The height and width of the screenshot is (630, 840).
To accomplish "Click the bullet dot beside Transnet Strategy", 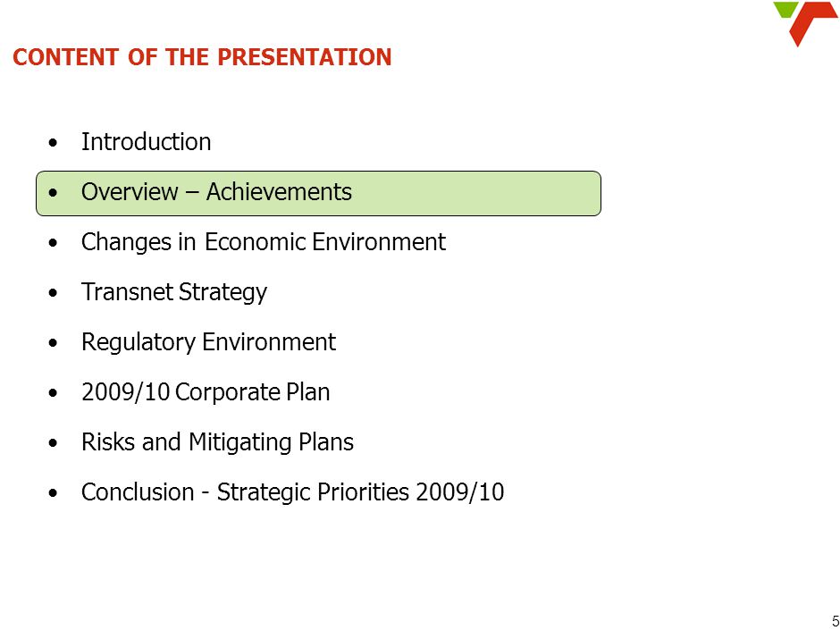I will [x=53, y=293].
